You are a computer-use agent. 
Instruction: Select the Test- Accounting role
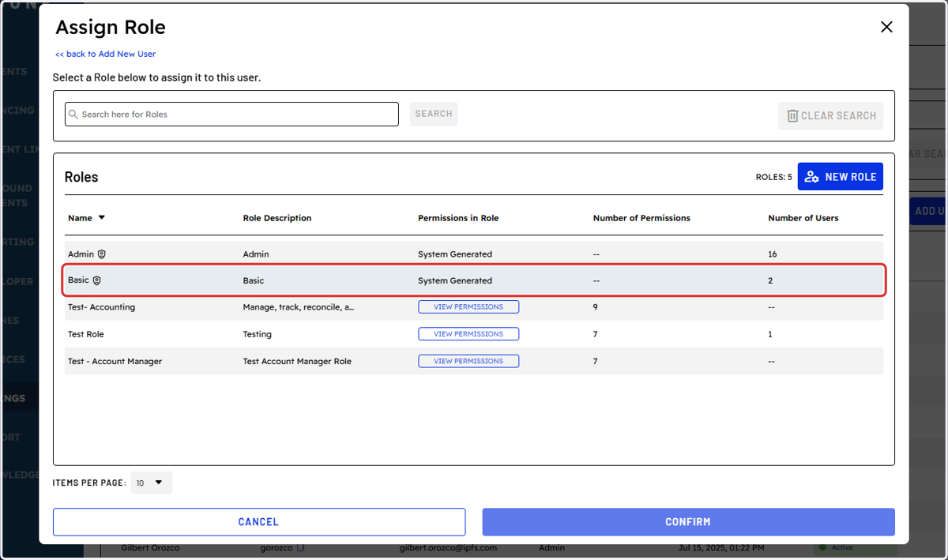pos(101,307)
